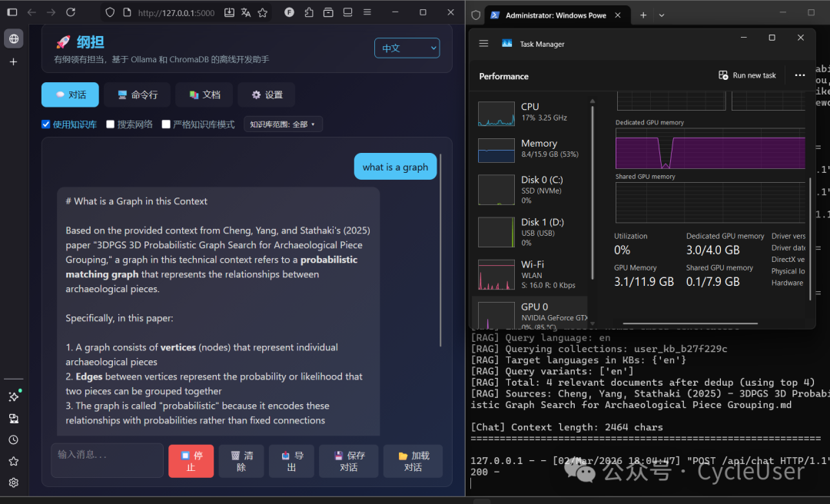Screen dimensions: 830x504
Task: Click the browser back arrow
Action: click(32, 12)
